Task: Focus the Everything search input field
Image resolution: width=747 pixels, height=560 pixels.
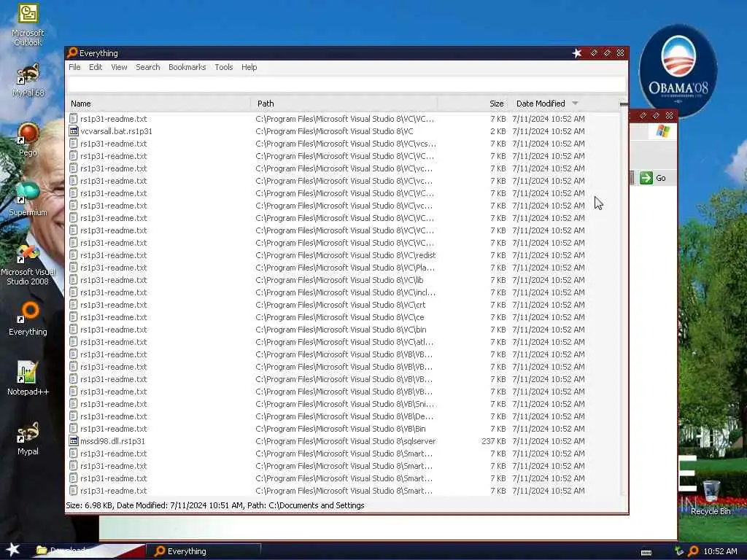Action: (x=347, y=85)
